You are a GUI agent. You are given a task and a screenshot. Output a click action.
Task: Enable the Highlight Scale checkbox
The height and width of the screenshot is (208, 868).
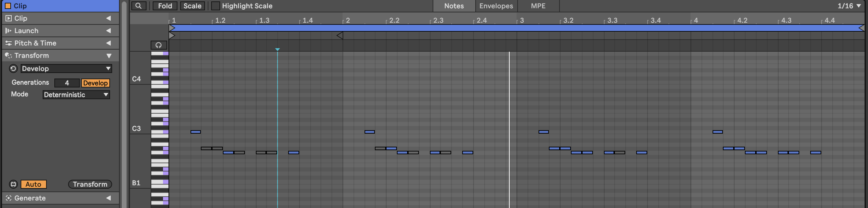coord(215,6)
